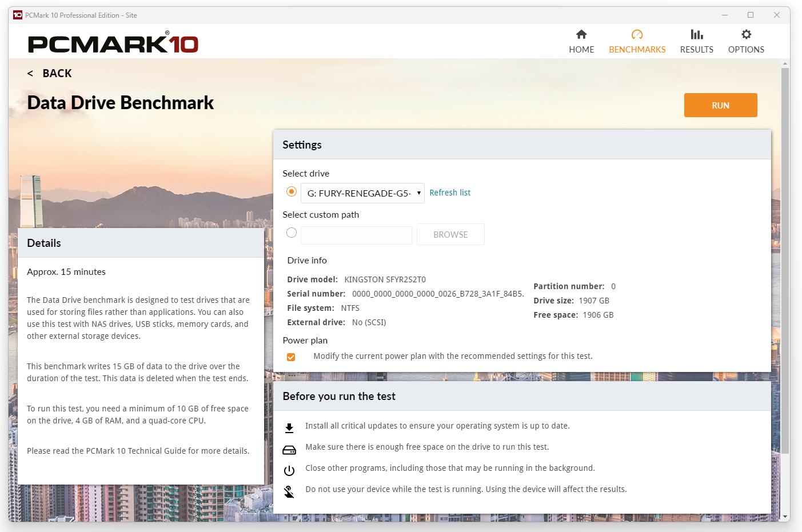Click the PCMark 10 logo
The height and width of the screenshot is (532, 802).
click(x=113, y=44)
